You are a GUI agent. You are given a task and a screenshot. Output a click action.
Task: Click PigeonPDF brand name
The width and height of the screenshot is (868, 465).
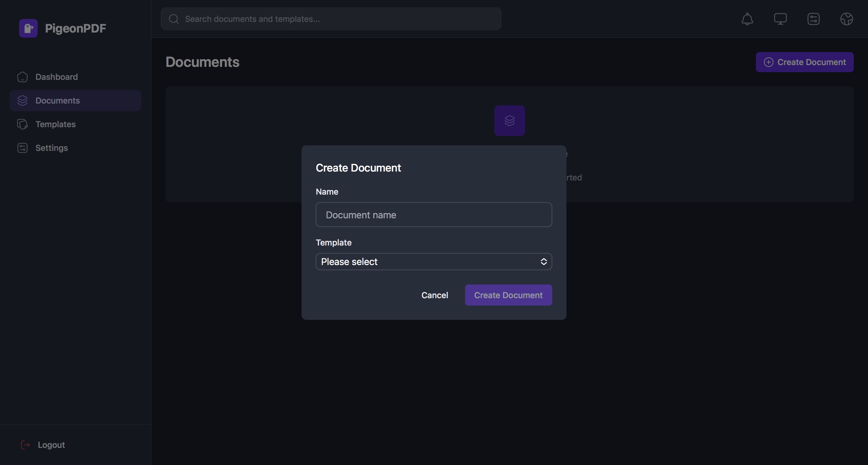point(75,28)
